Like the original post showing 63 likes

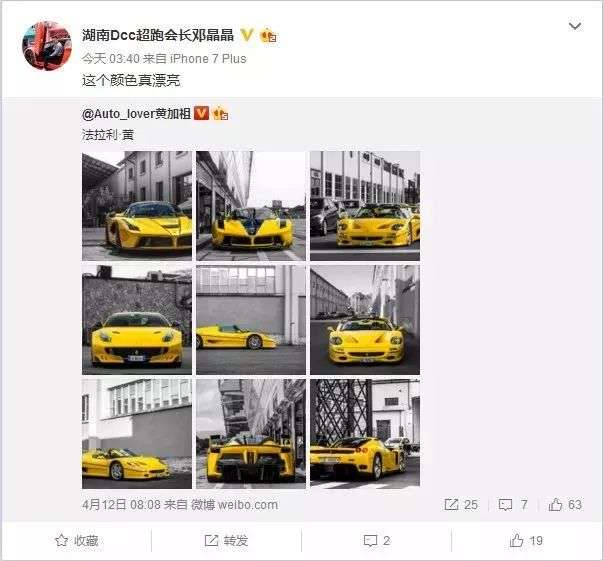coord(555,504)
